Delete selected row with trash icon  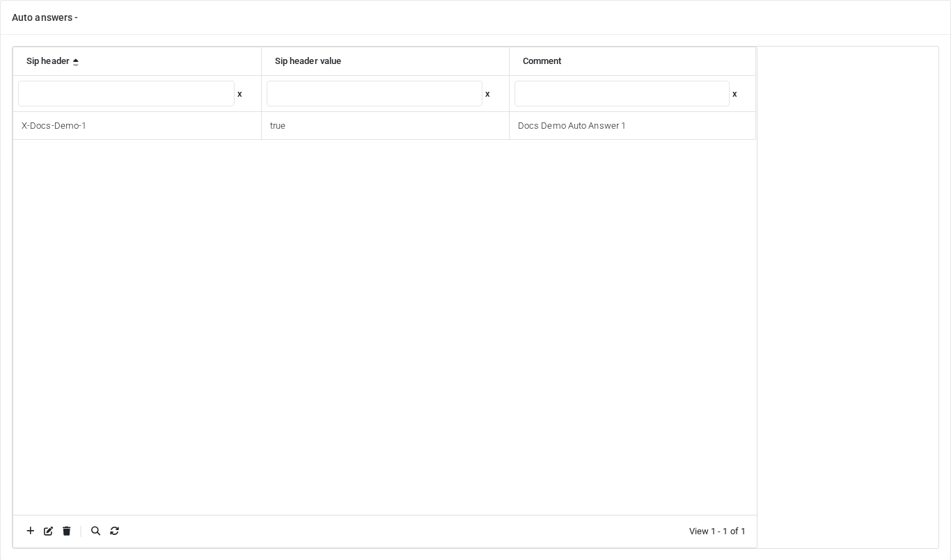[67, 531]
